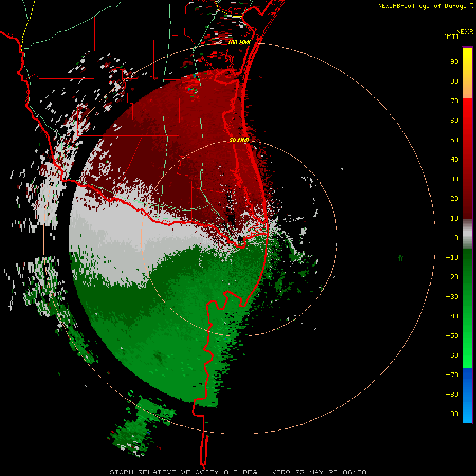476x476 pixels.
Task: Click the 50 value on velocity scale
Action: [454, 140]
